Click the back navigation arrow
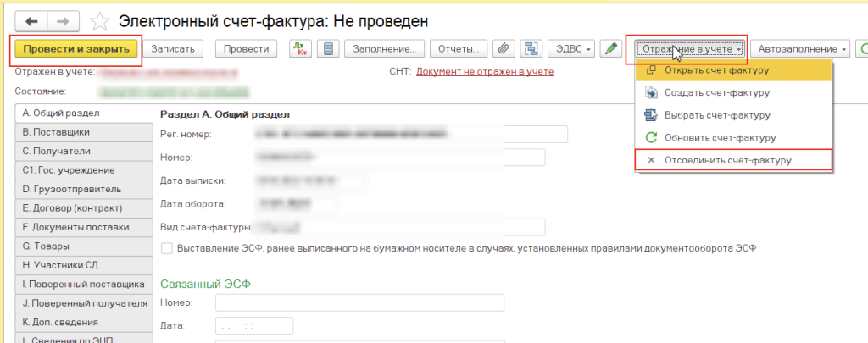 click(x=32, y=20)
